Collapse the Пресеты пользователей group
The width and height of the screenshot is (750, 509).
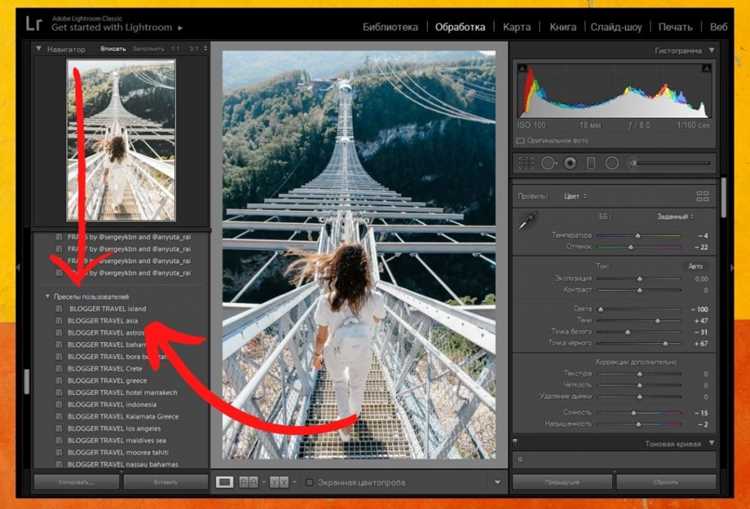47,297
